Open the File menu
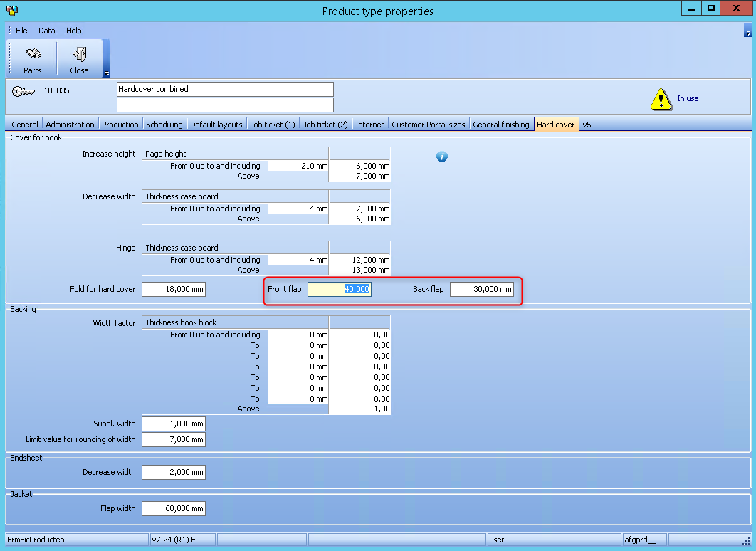The image size is (756, 551). click(x=21, y=31)
